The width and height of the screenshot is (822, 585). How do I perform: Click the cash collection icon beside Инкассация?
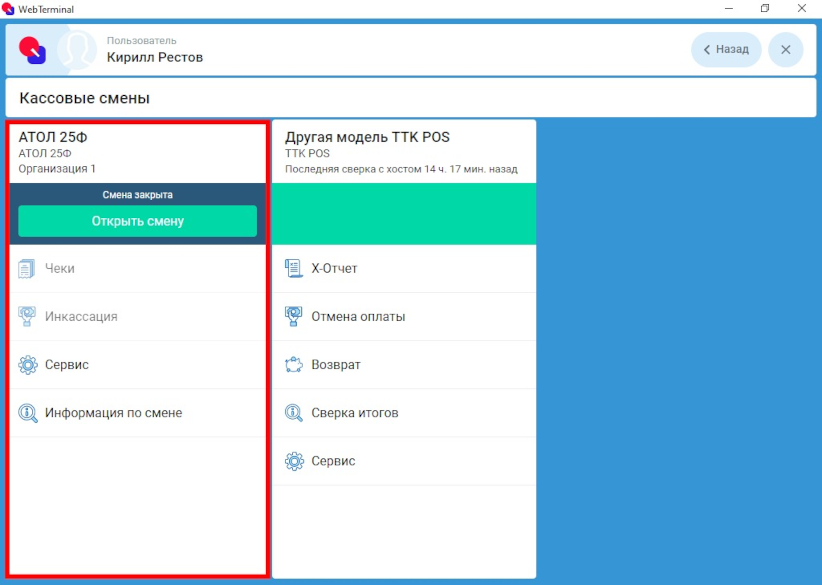point(27,317)
